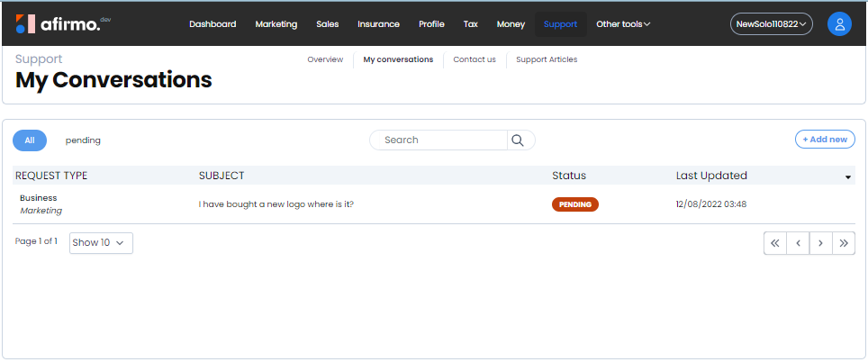Select the Support menu item

coord(561,24)
